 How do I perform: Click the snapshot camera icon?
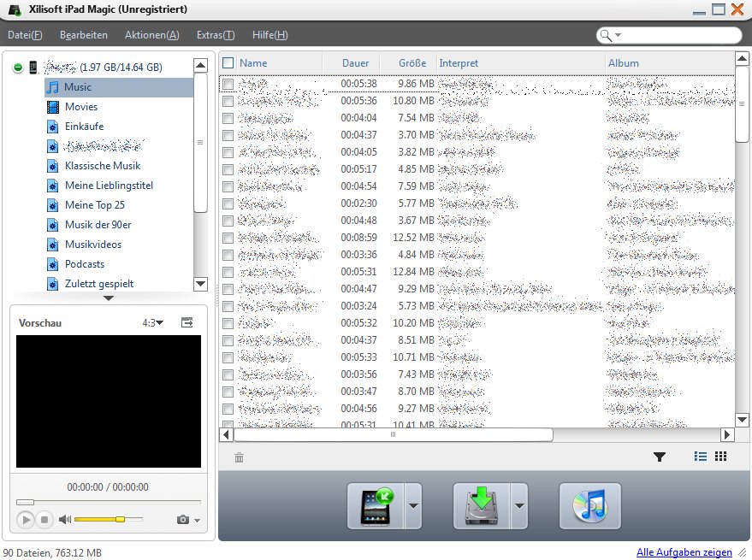tap(182, 520)
